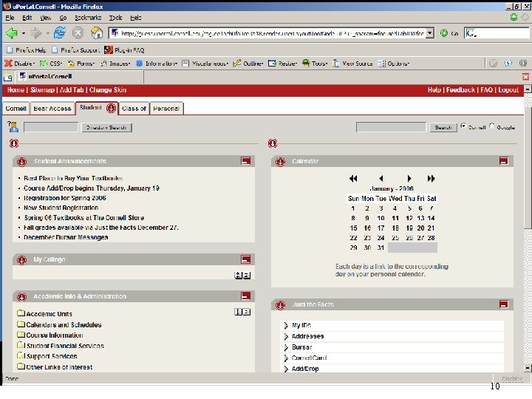Reload the page with the refresh icon

click(60, 33)
